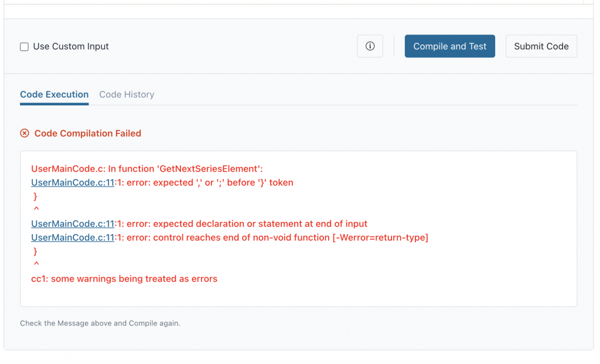600x364 pixels.
Task: Click the Code Compilation Failed heading
Action: tap(87, 133)
